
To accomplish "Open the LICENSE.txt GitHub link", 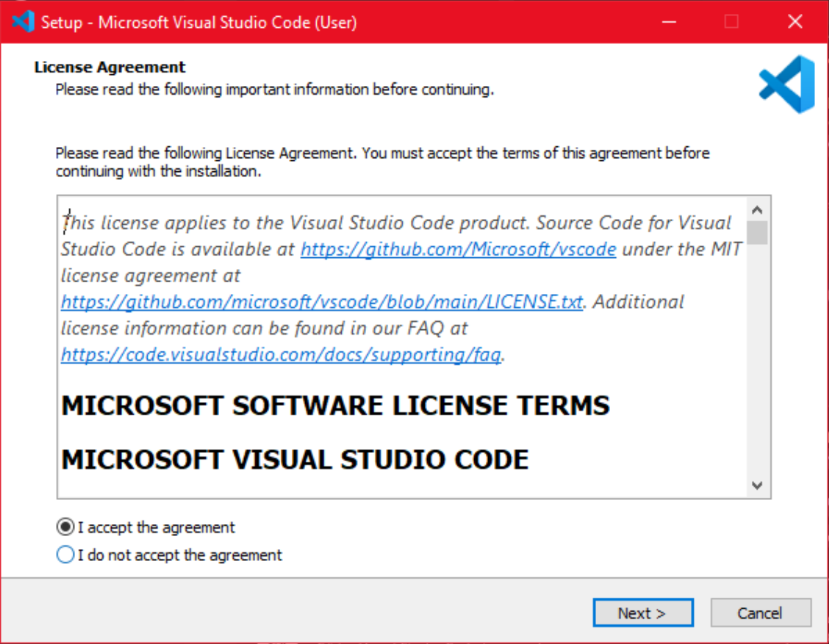I will point(322,302).
